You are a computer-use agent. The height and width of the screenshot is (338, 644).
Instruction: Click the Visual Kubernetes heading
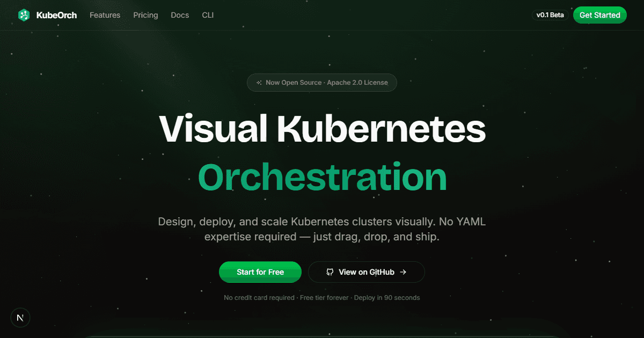pyautogui.click(x=322, y=129)
